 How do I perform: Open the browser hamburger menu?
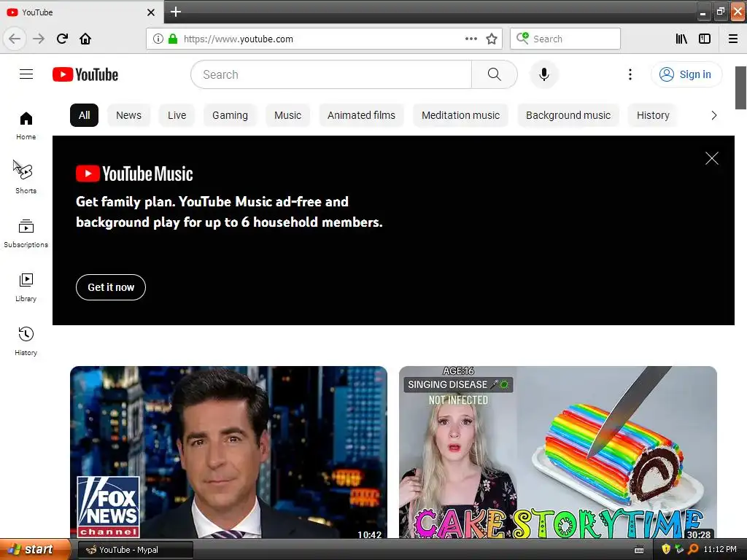[x=732, y=39]
